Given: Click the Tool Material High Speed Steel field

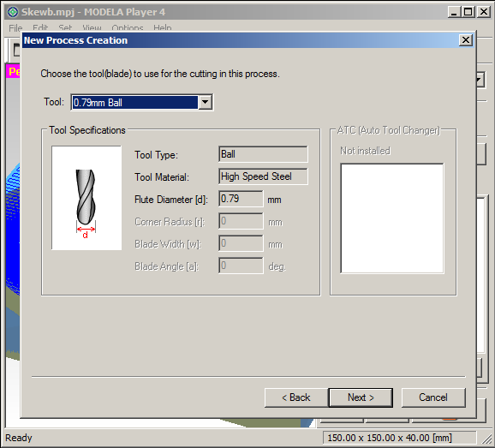Looking at the screenshot, I should click(x=263, y=176).
